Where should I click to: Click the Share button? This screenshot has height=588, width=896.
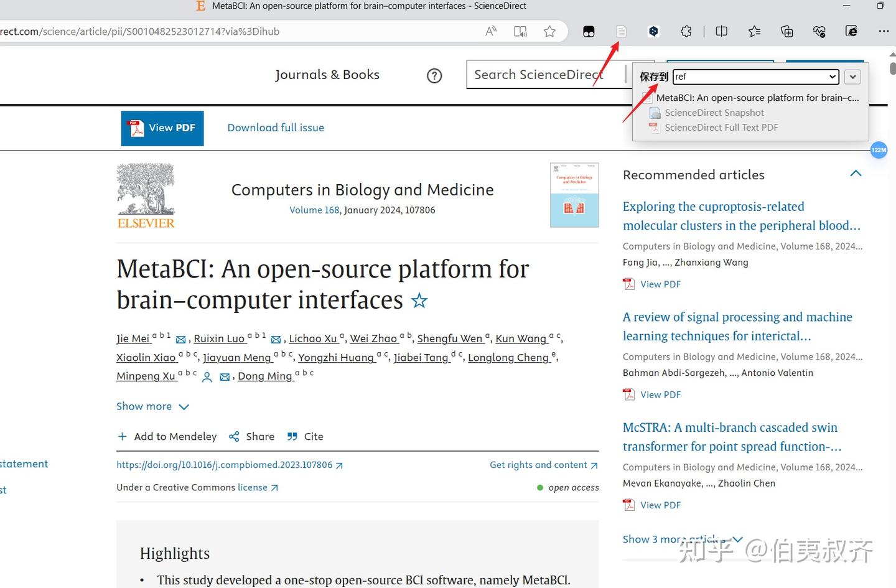251,437
